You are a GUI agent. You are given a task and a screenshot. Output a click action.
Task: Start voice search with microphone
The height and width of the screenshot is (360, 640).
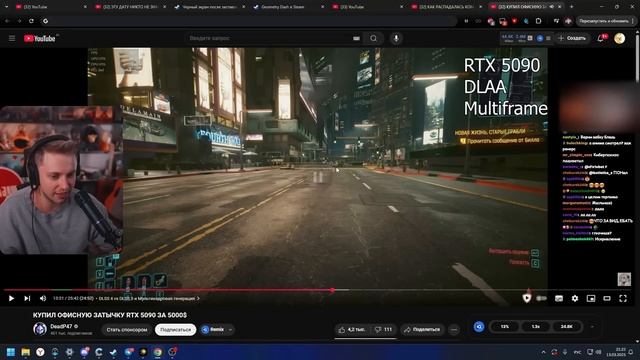point(396,38)
